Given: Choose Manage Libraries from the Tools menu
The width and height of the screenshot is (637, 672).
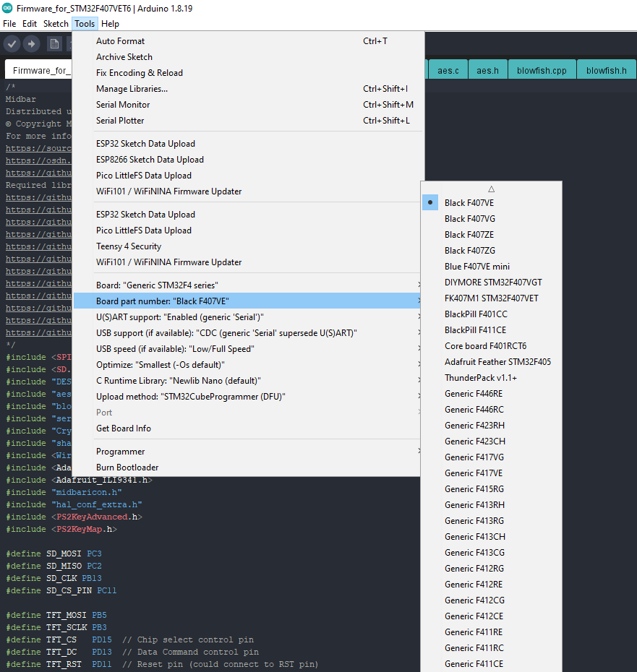Looking at the screenshot, I should [130, 88].
